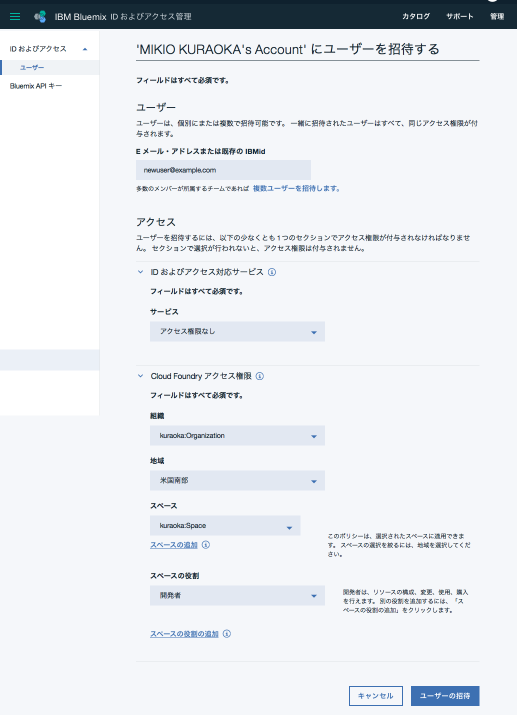Open the サービス dropdown showing アクセス権限なし

[237, 332]
